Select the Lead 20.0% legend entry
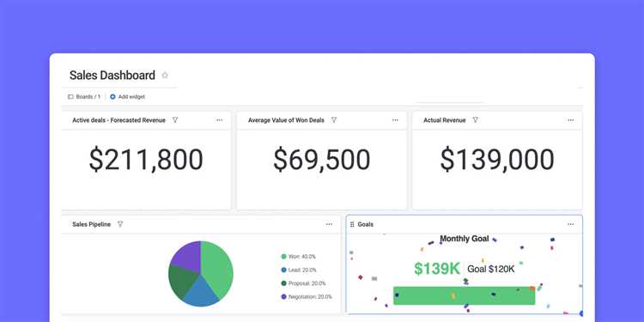Image resolution: width=644 pixels, height=322 pixels. (299, 270)
